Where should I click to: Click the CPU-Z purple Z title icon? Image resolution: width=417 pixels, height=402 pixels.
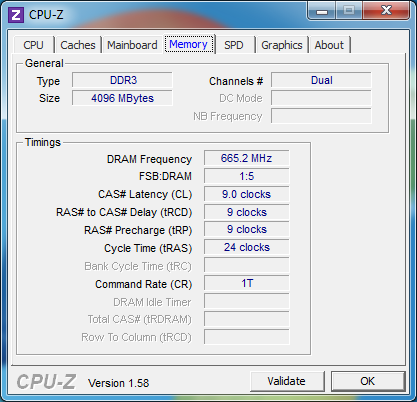(16, 15)
